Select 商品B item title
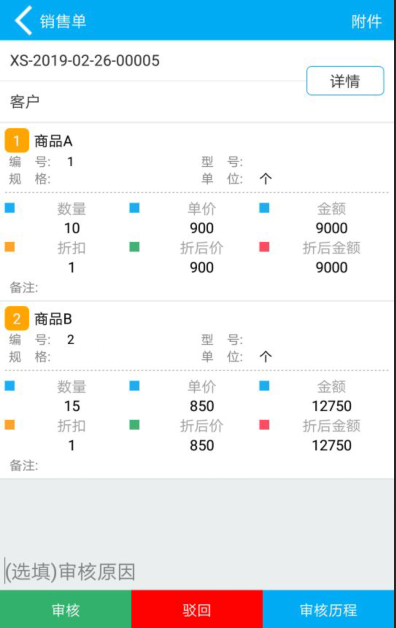396x628 pixels. (53, 319)
